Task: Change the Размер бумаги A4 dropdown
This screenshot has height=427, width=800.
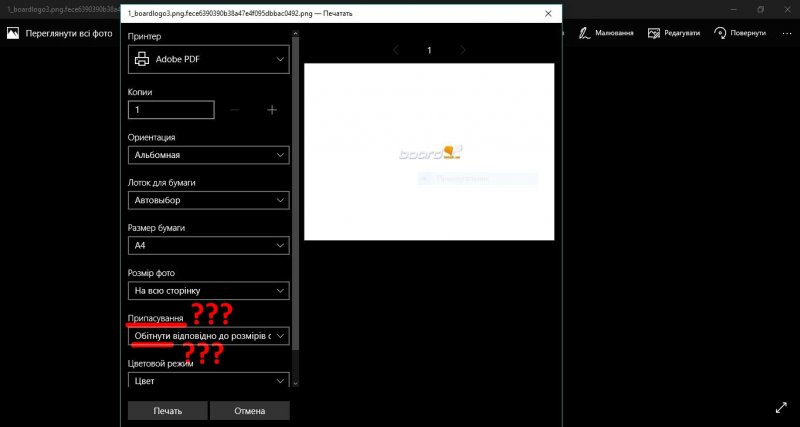Action: (209, 245)
